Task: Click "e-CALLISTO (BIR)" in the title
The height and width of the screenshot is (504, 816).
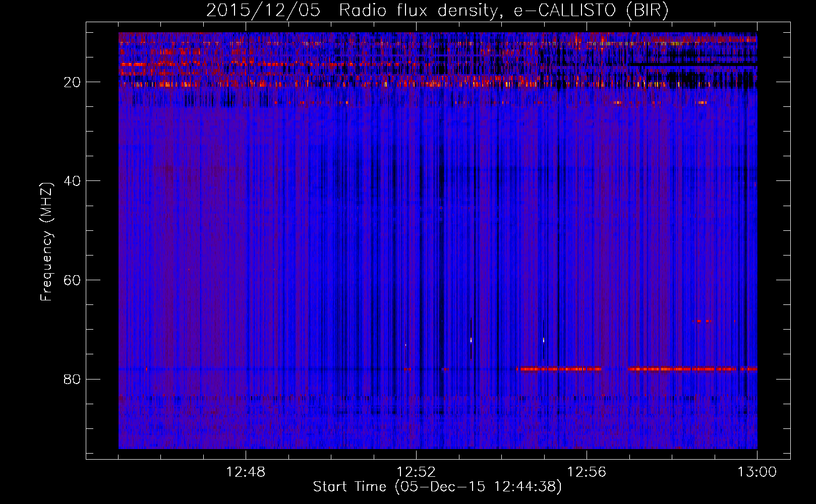Action: (591, 11)
